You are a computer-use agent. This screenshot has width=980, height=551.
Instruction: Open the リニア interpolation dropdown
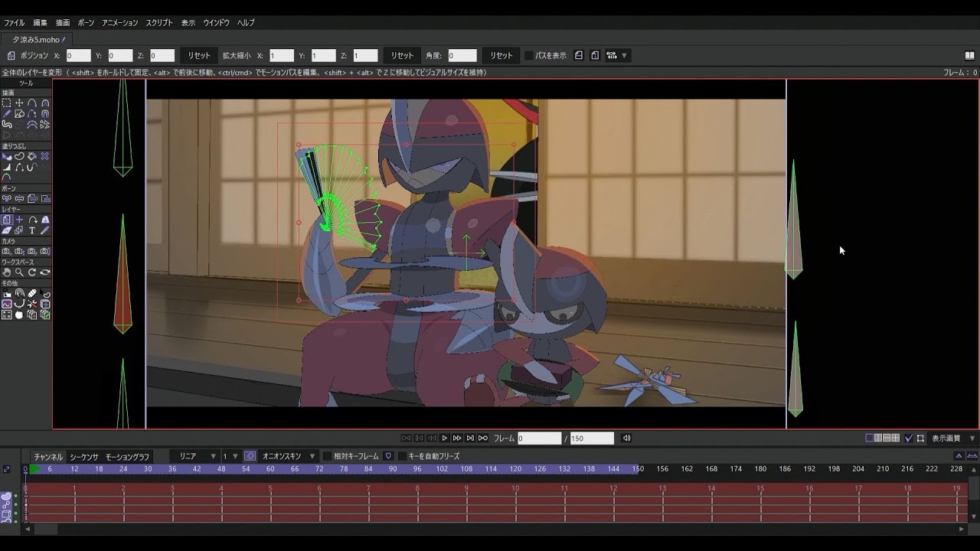coord(193,456)
